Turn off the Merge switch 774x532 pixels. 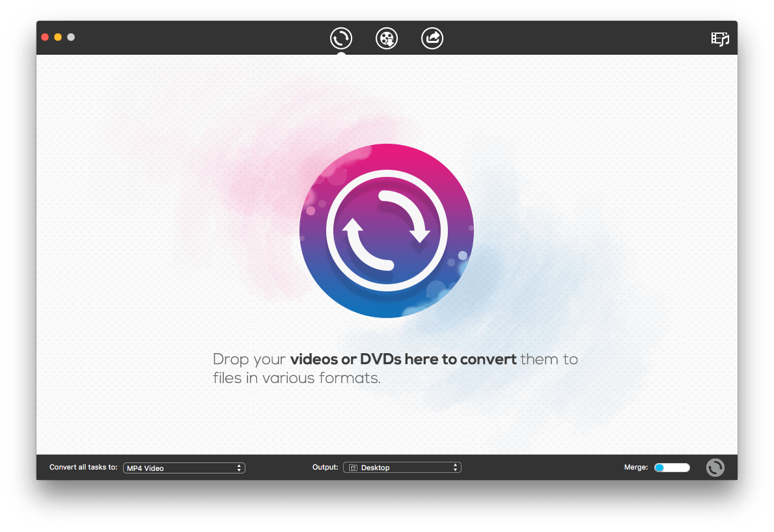coord(672,467)
